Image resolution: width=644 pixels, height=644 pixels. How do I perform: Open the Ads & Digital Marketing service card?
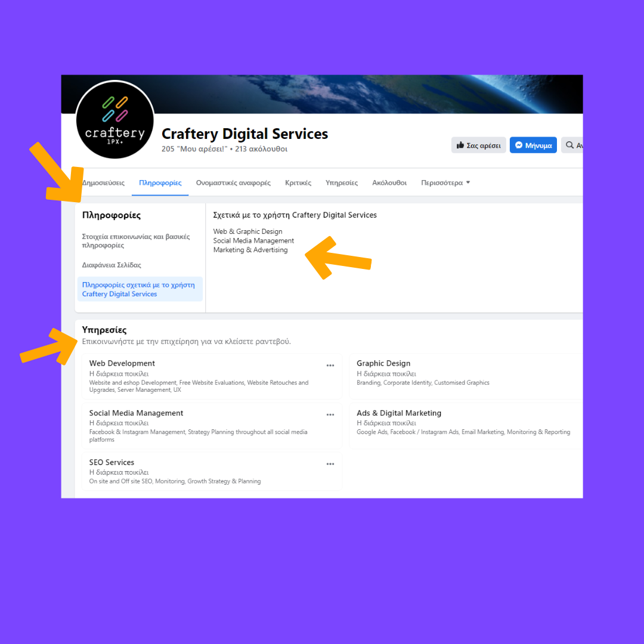[x=466, y=426]
